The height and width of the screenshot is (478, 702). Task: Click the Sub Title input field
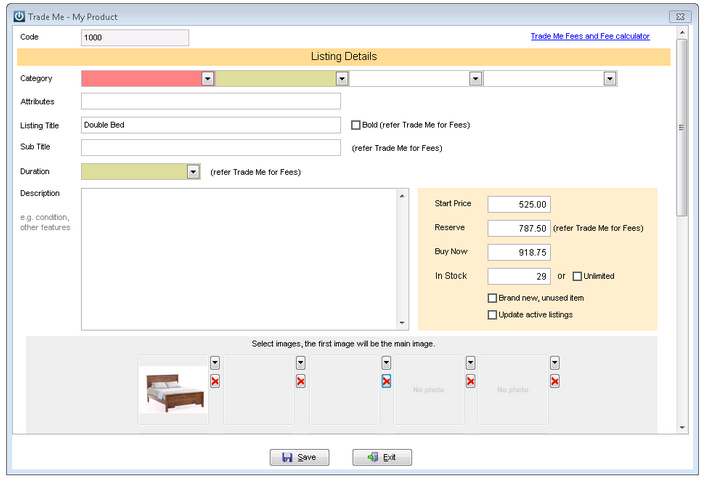(211, 148)
